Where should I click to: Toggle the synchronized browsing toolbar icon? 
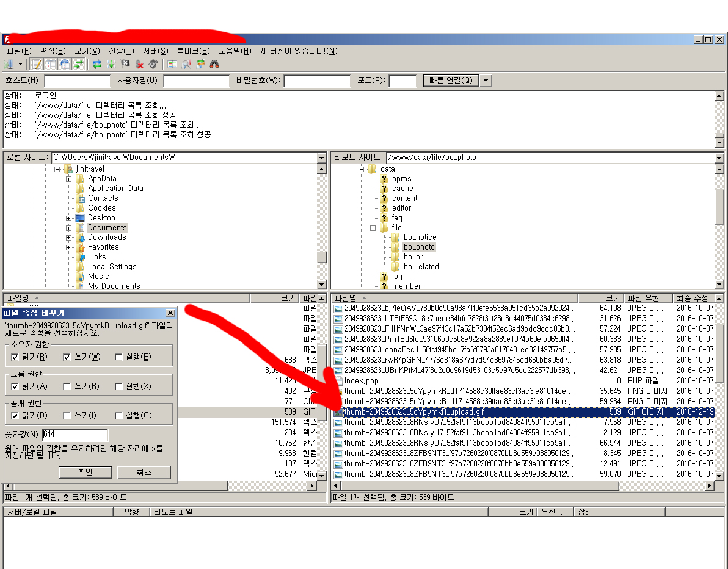[x=200, y=65]
